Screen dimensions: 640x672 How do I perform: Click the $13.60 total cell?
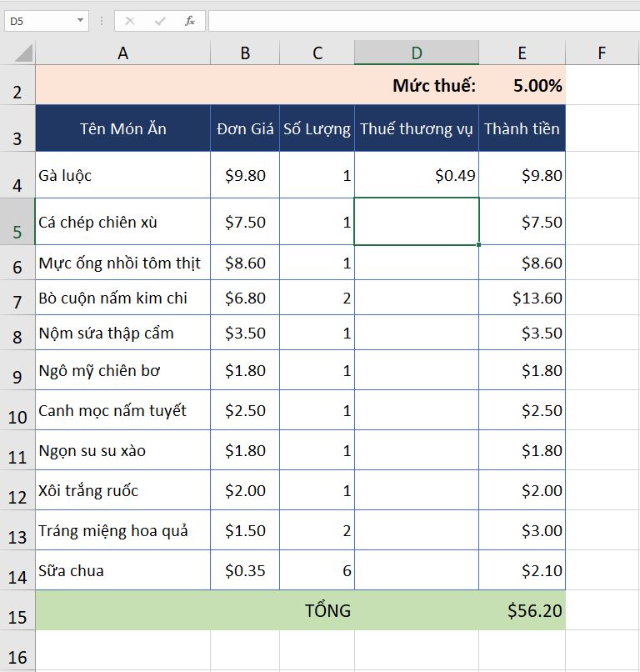tap(522, 298)
